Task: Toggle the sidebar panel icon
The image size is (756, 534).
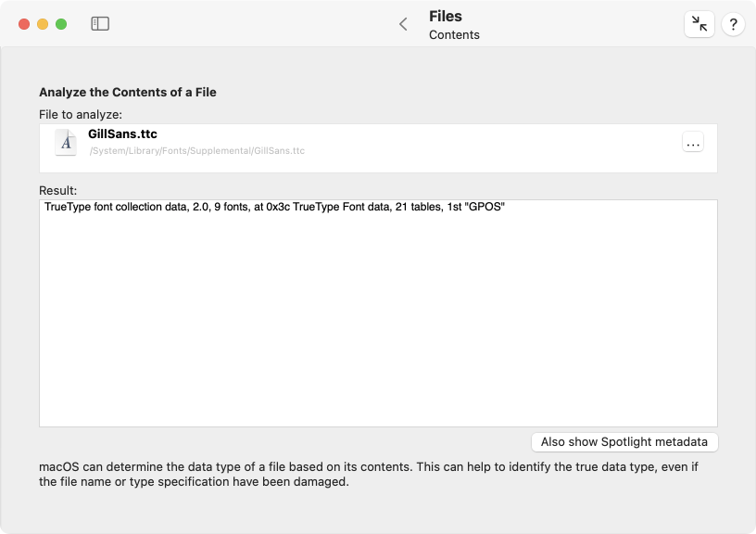Action: click(100, 23)
